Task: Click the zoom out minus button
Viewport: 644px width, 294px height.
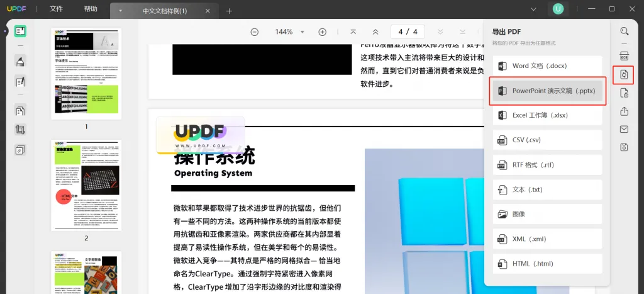Action: (x=255, y=31)
